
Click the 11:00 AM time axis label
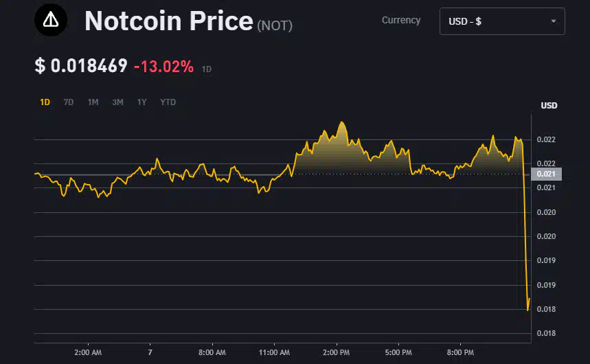(274, 353)
